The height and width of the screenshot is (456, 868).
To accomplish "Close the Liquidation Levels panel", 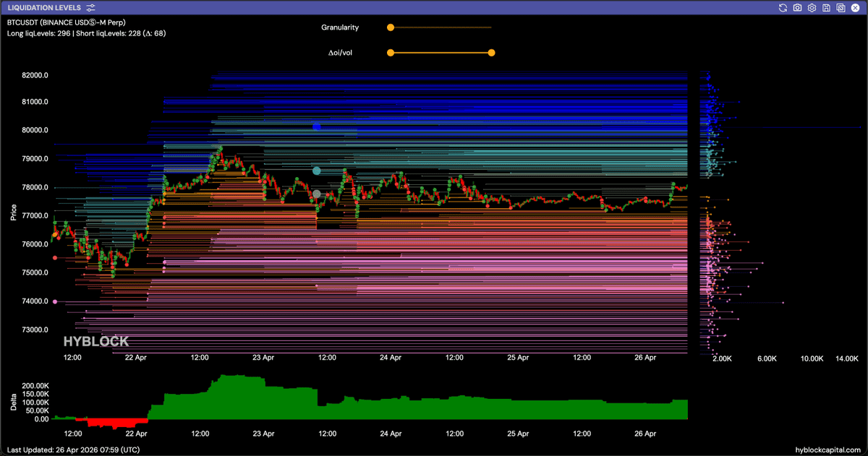I will click(856, 7).
